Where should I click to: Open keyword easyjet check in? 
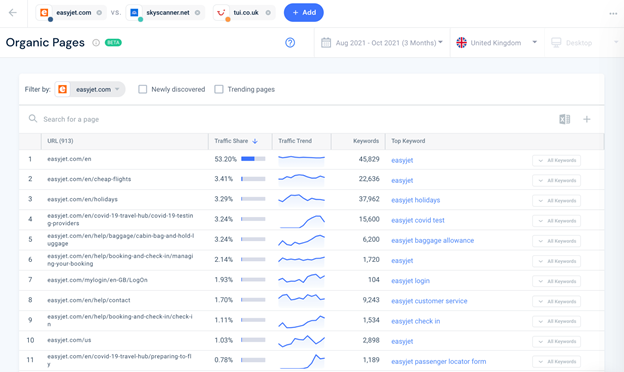click(415, 321)
